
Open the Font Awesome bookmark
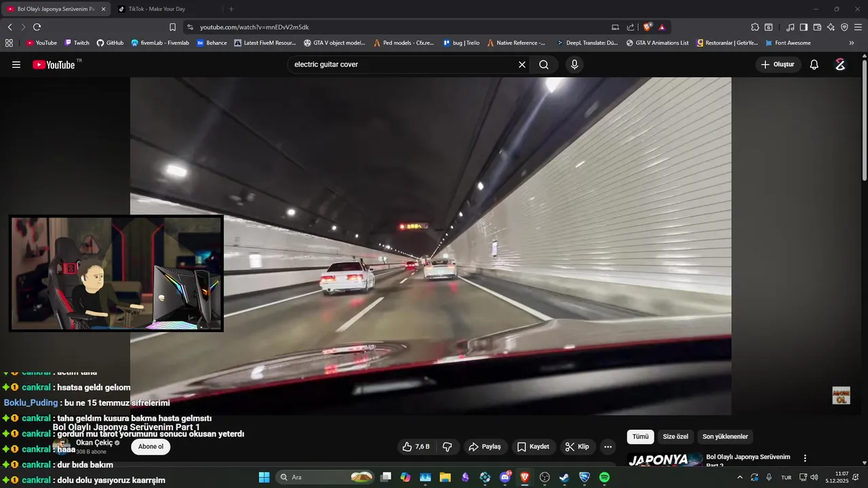click(788, 43)
